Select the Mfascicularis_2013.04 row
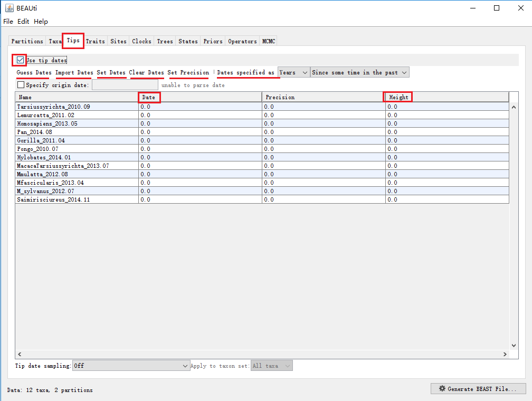The width and height of the screenshot is (532, 401). 262,183
